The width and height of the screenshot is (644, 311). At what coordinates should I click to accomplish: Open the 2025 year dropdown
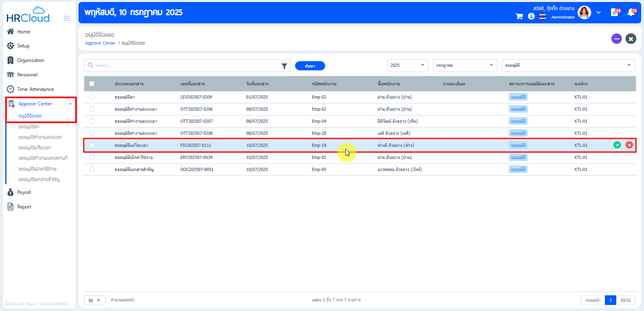tap(407, 65)
